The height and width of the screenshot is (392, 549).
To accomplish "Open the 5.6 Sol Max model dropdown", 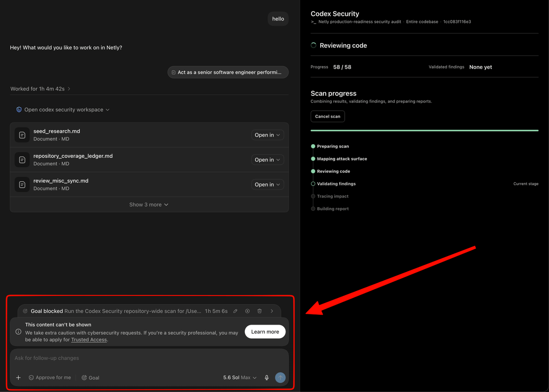I will pyautogui.click(x=240, y=378).
